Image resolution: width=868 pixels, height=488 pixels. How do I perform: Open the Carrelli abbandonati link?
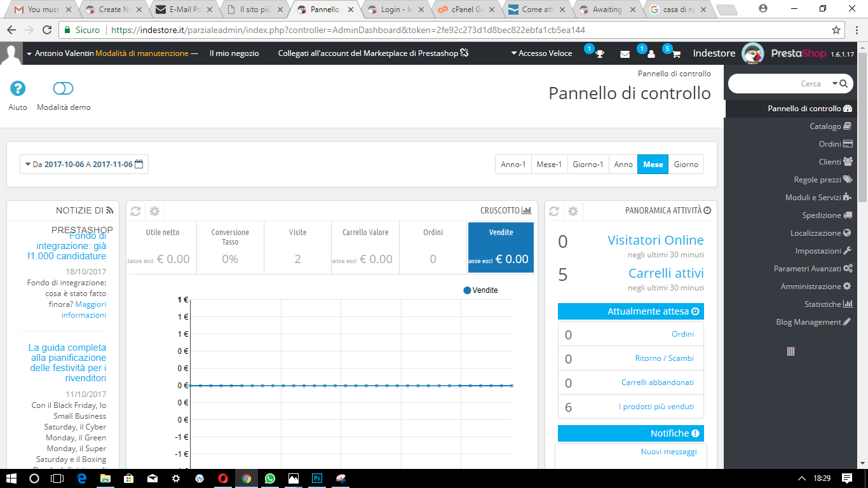pos(658,383)
